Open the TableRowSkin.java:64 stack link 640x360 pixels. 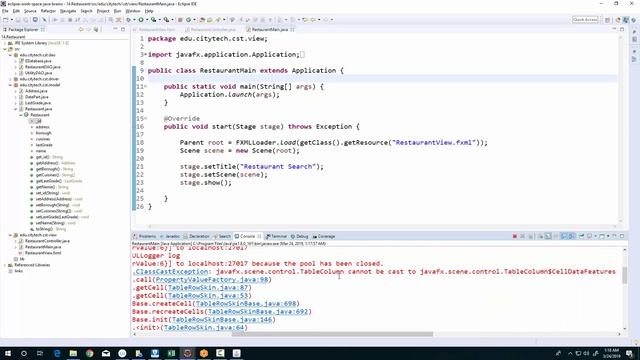point(204,328)
